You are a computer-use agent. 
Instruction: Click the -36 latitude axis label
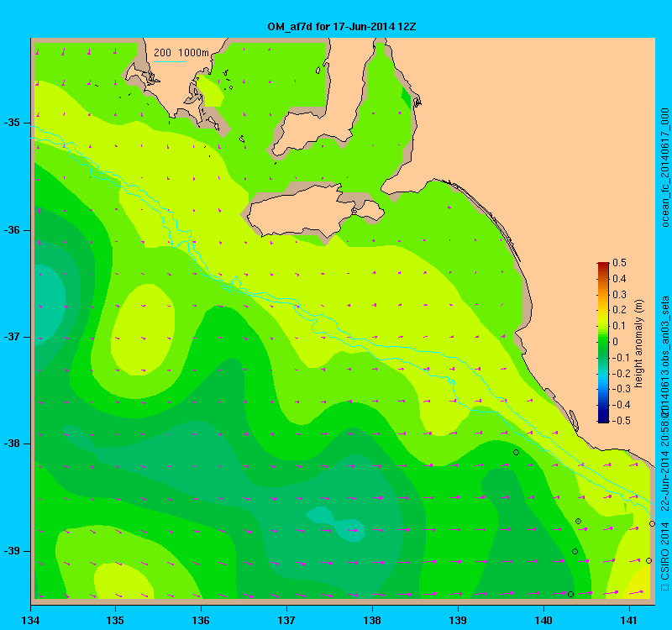(x=12, y=229)
